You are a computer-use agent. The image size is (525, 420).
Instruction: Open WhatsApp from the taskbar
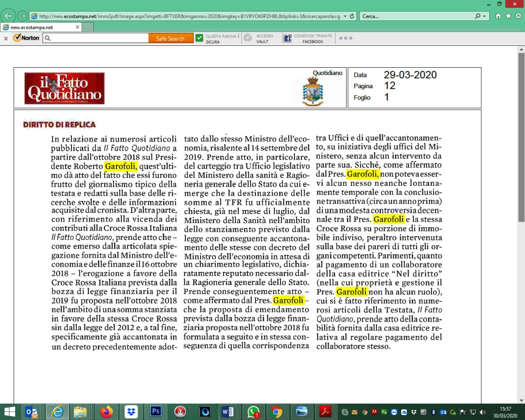click(x=253, y=412)
